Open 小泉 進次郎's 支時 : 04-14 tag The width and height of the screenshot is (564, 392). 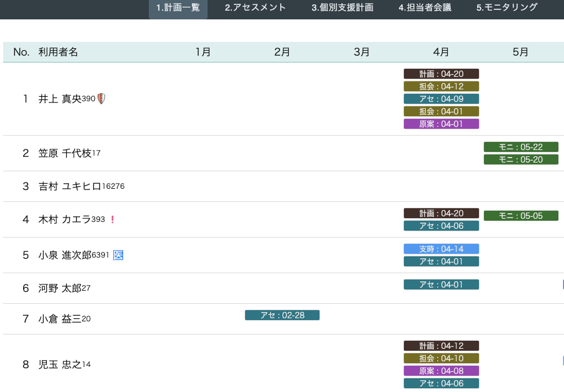pyautogui.click(x=441, y=249)
